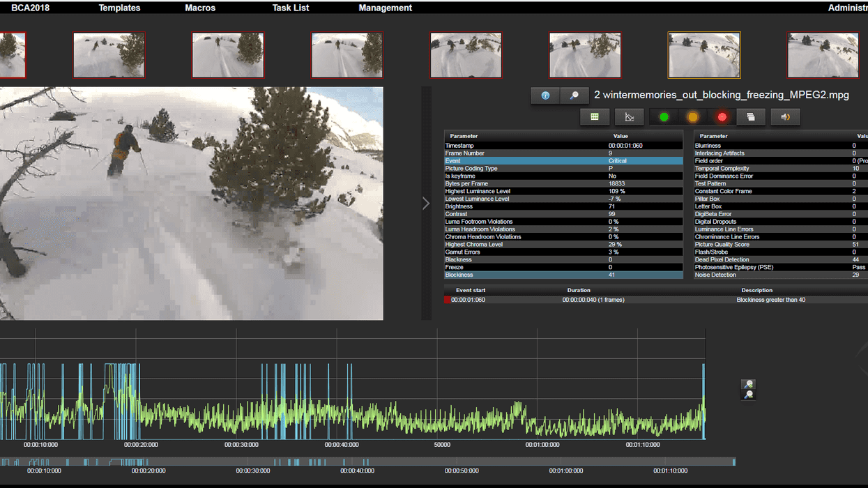Click the Timestamp 00:00:01:060 row
Image resolution: width=868 pixels, height=488 pixels.
pos(563,146)
